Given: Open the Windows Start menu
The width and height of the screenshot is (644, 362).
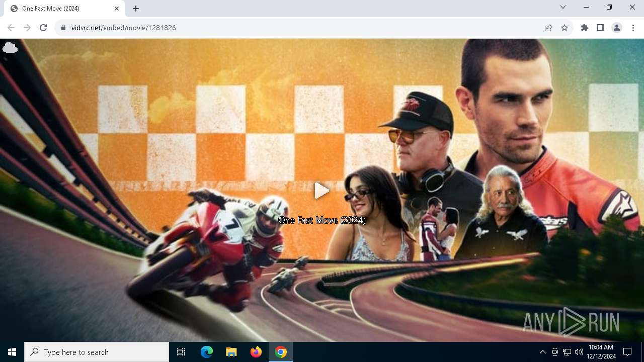Looking at the screenshot, I should point(12,352).
